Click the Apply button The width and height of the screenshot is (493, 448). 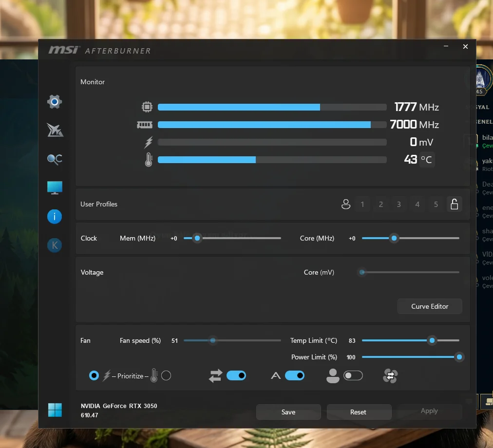click(429, 411)
